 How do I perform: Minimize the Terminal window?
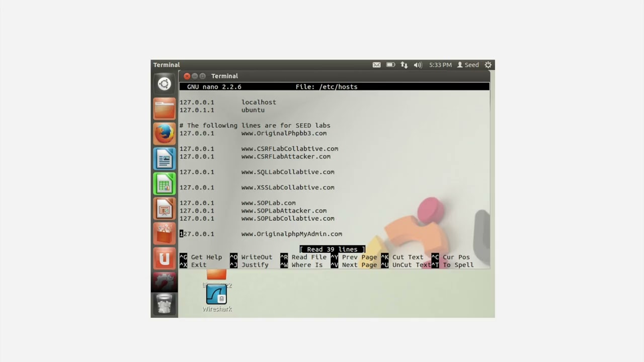coord(195,76)
